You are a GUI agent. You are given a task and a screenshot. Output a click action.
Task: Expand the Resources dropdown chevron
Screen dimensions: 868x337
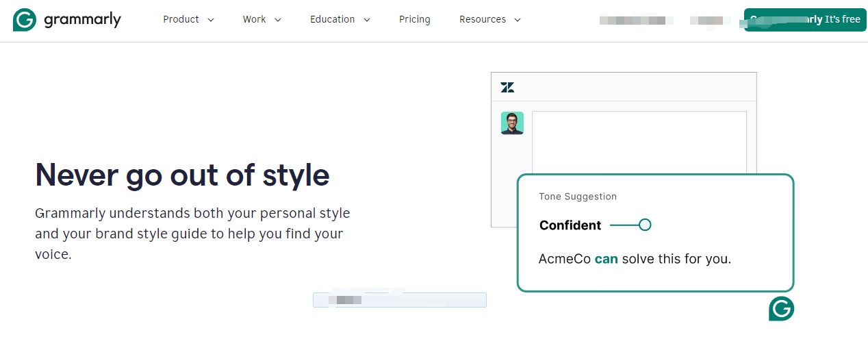(x=517, y=20)
